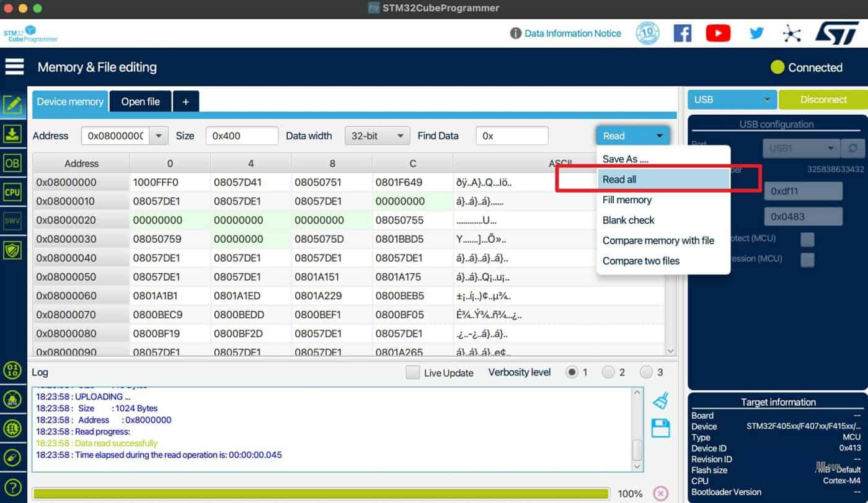
Task: Open the Data Information Notice link
Action: [572, 33]
